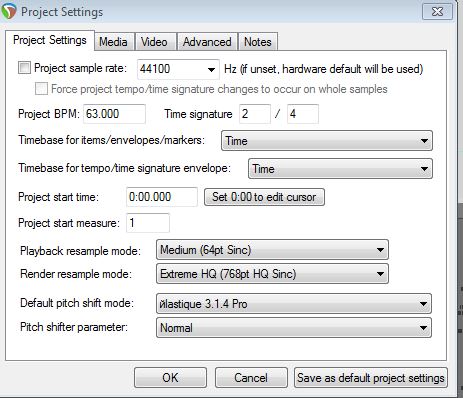Image resolution: width=463 pixels, height=398 pixels.
Task: Click the 'Pitch shifter parameter:' label
Action: coord(74,327)
